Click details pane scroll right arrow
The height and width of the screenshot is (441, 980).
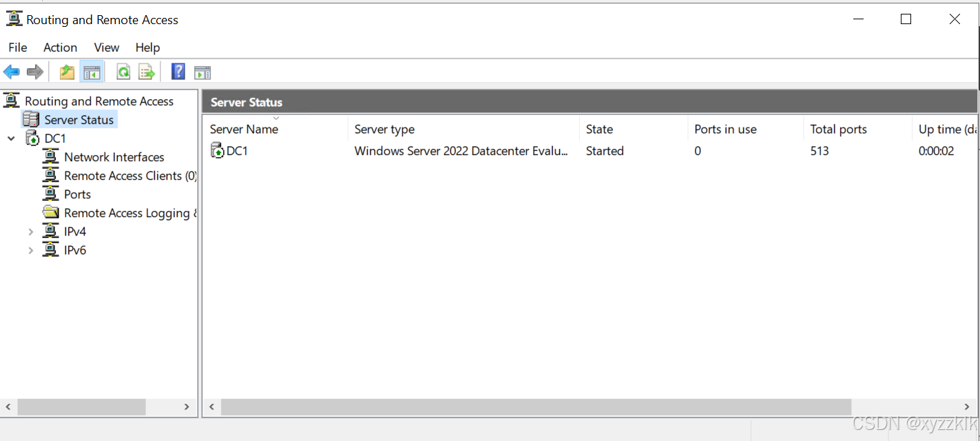968,407
